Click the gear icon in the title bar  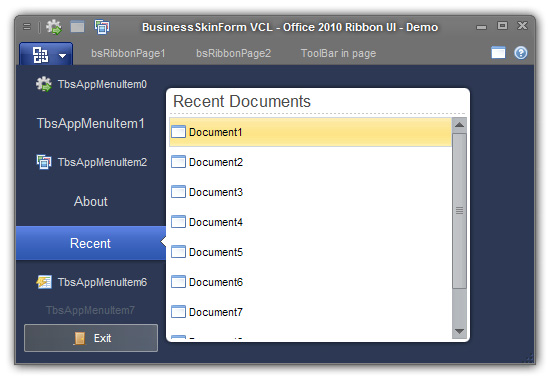(54, 27)
